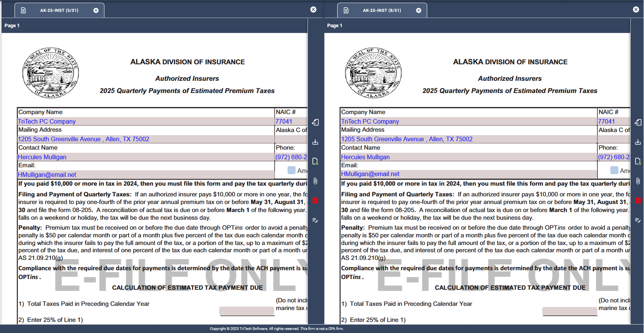The width and height of the screenshot is (644, 333).
Task: Close the AK-25-INST (8/31) tab
Action: 419,10
